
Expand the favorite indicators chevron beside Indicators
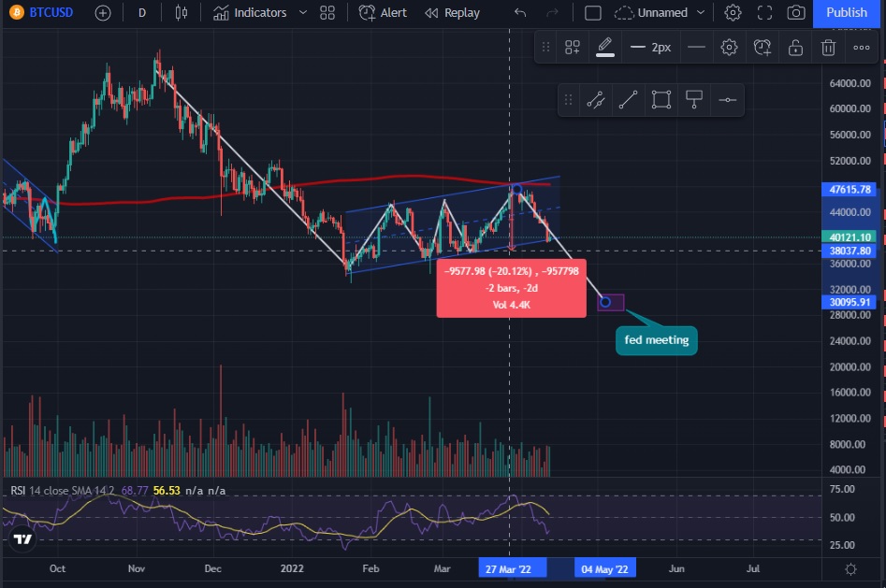coord(303,12)
